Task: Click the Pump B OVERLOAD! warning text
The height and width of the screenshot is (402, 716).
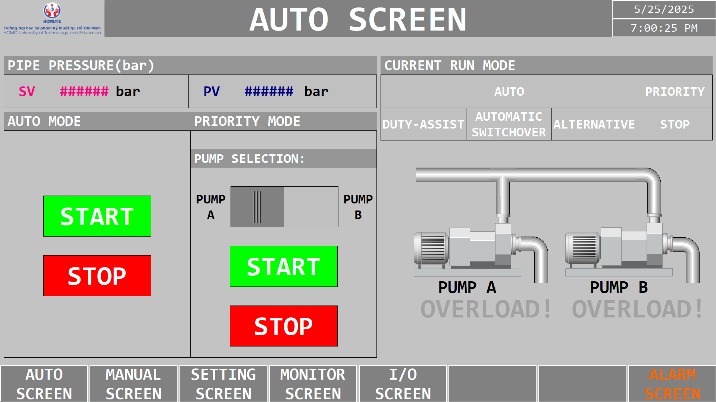Action: point(638,309)
